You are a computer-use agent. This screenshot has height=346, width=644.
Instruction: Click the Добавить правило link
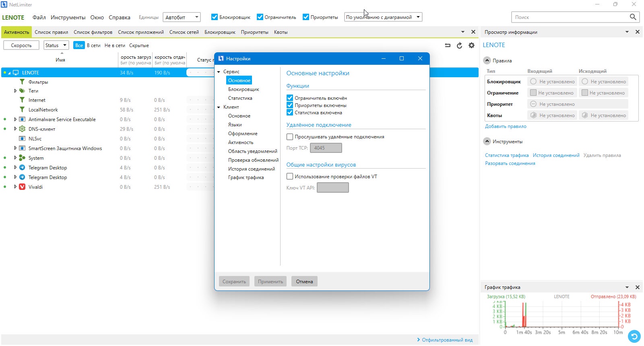pyautogui.click(x=506, y=126)
